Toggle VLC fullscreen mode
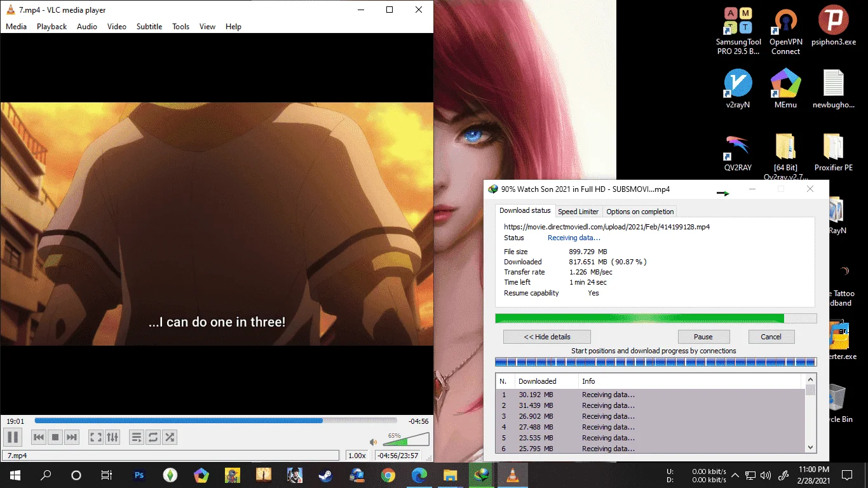 click(x=96, y=437)
